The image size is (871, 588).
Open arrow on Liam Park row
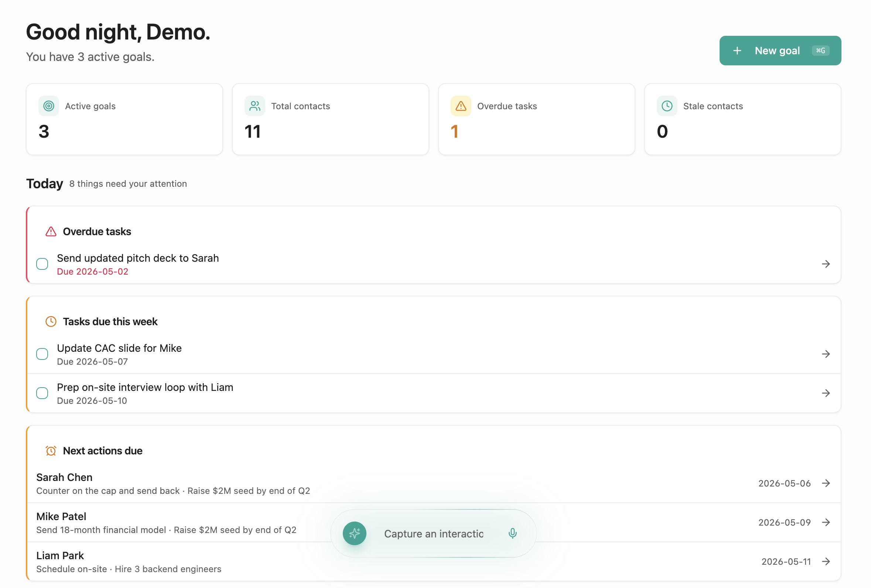[x=826, y=561]
